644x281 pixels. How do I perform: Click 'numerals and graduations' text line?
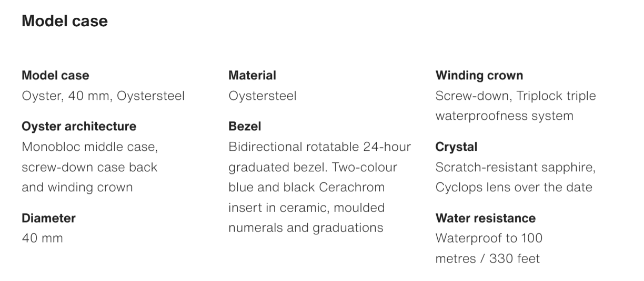(x=306, y=228)
